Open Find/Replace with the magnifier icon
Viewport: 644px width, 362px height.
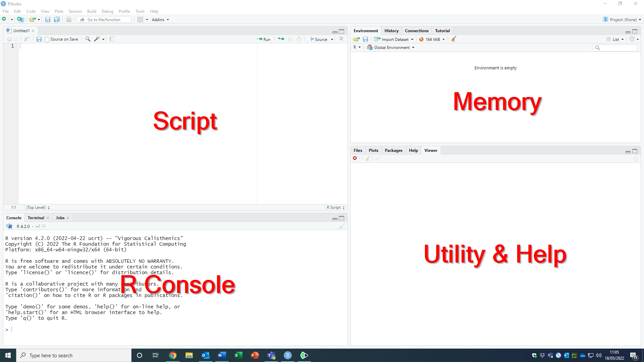88,39
